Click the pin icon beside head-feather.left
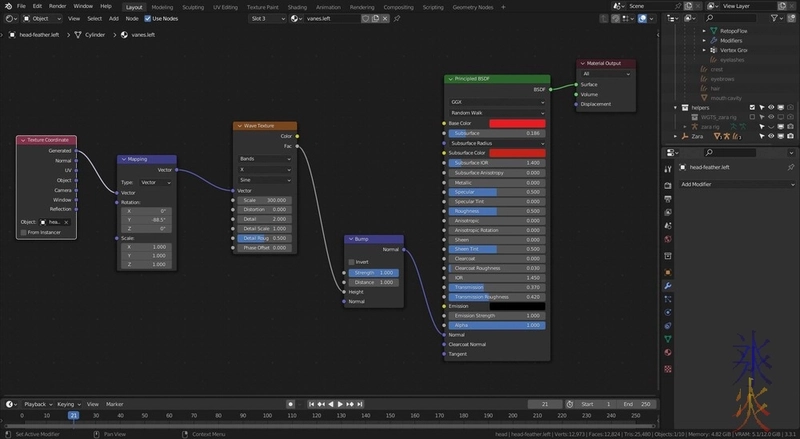Image resolution: width=800 pixels, height=439 pixels. [790, 167]
